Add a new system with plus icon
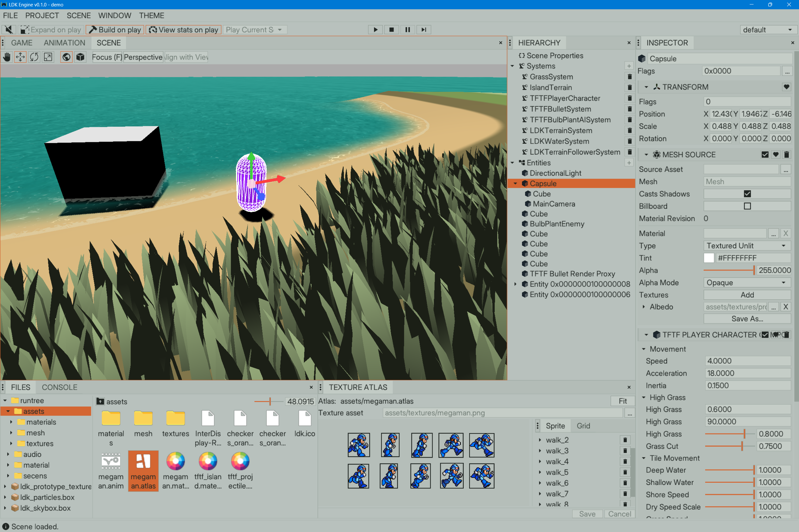799x532 pixels. click(629, 66)
